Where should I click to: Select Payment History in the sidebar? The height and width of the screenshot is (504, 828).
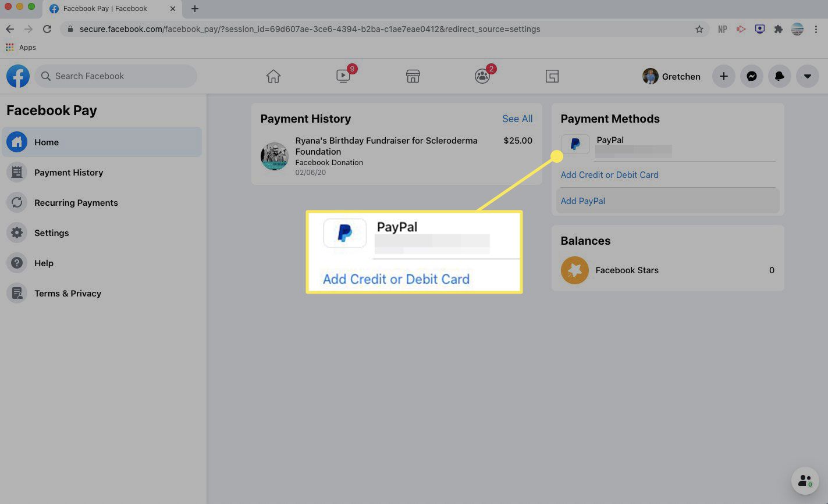coord(68,173)
